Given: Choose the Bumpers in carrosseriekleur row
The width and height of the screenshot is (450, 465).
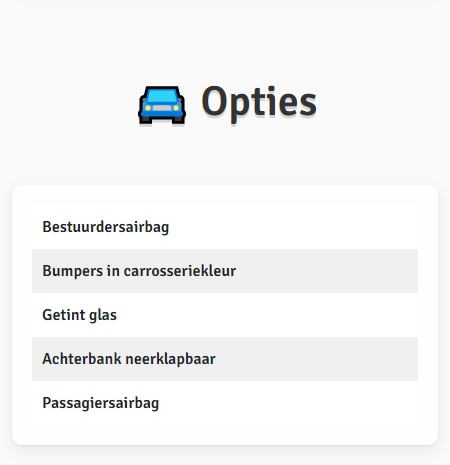Looking at the screenshot, I should pos(225,271).
